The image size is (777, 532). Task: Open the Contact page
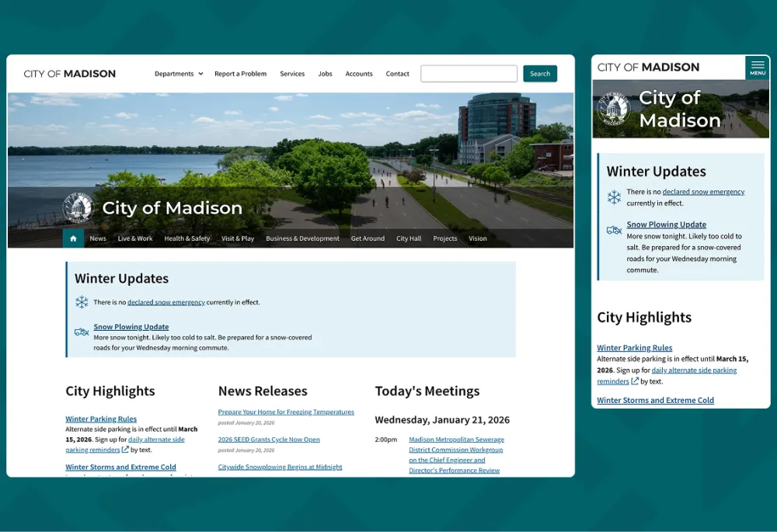click(397, 74)
